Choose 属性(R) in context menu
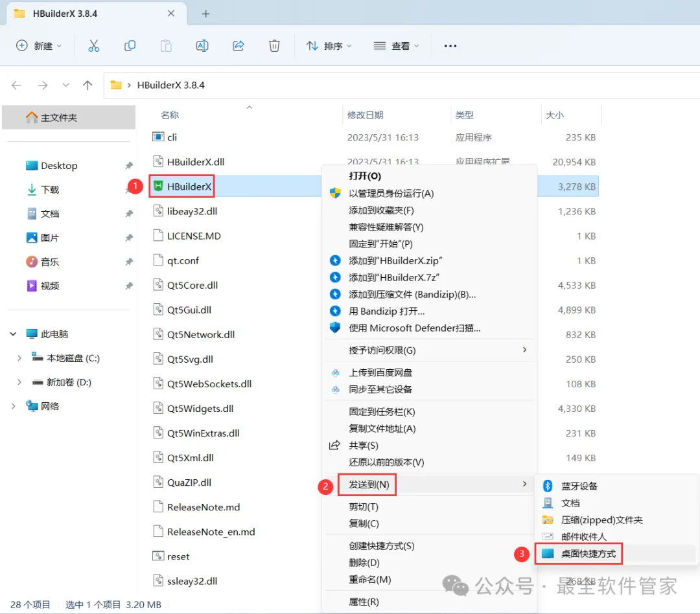This screenshot has height=614, width=700. coord(430,602)
